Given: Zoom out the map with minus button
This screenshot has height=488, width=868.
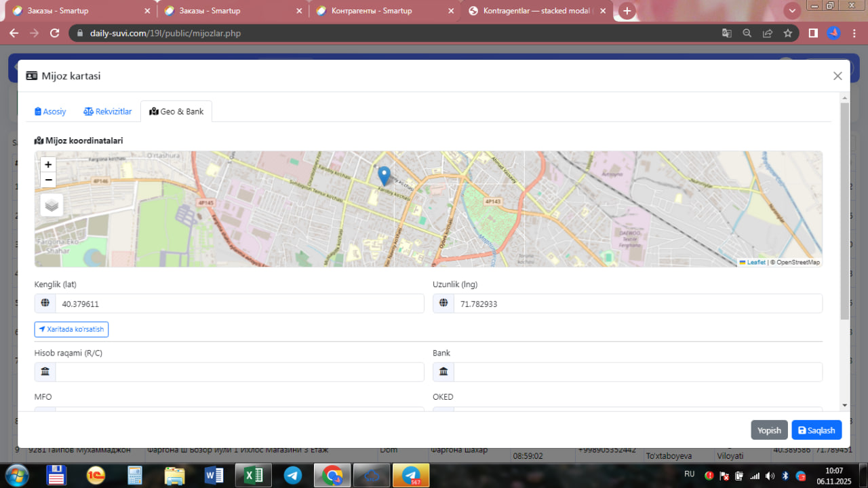Looking at the screenshot, I should pos(48,180).
